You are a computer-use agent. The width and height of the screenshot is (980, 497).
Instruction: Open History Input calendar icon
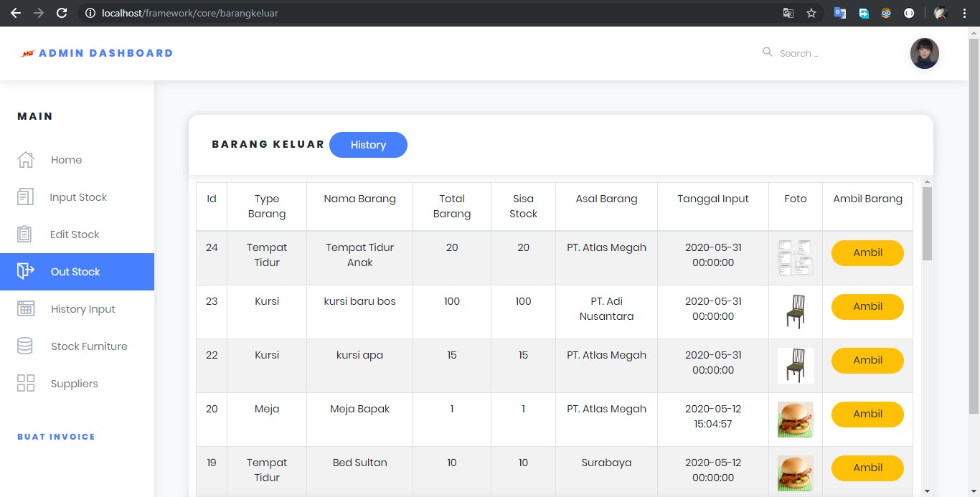pyautogui.click(x=26, y=309)
